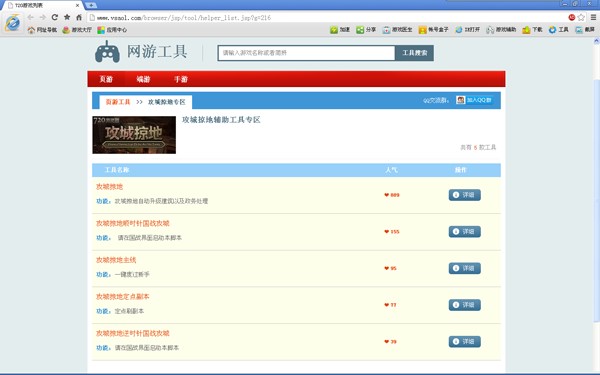
Task: Click the browser logo at top left
Action: 13,23
